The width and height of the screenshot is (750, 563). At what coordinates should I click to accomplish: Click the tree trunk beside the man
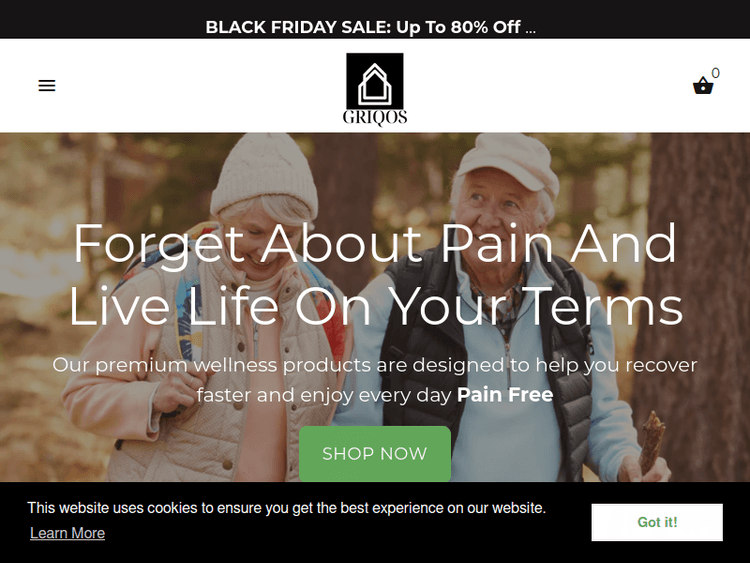(694, 306)
